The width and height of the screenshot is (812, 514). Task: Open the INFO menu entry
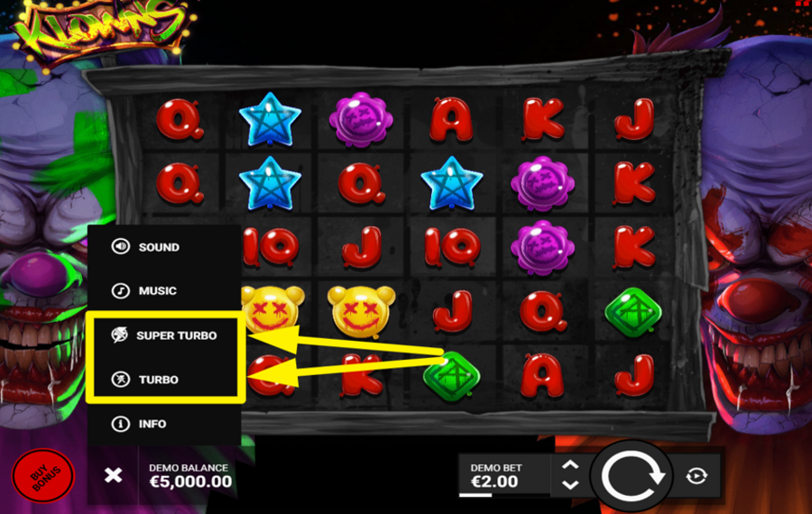(x=164, y=424)
